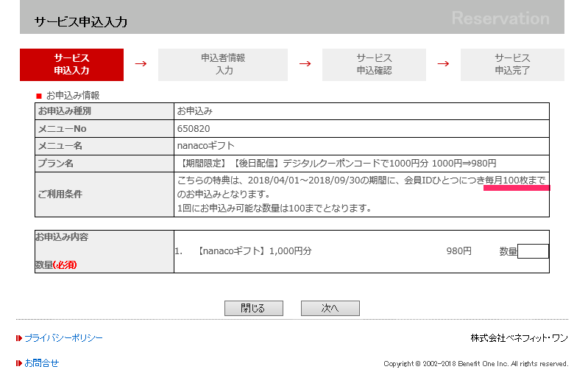Click the 980円 price text
Image resolution: width=588 pixels, height=375 pixels.
(x=459, y=251)
